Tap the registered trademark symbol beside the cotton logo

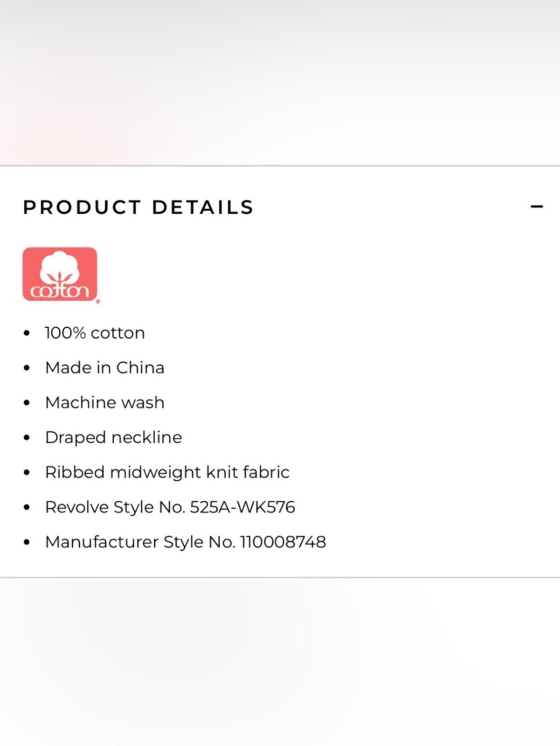[x=98, y=302]
